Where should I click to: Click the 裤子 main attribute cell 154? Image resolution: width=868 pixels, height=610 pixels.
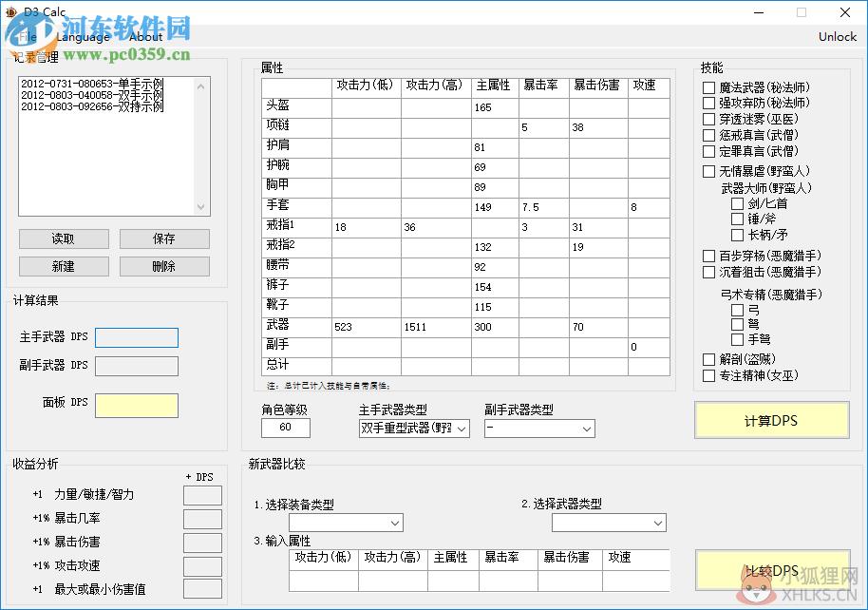point(495,287)
